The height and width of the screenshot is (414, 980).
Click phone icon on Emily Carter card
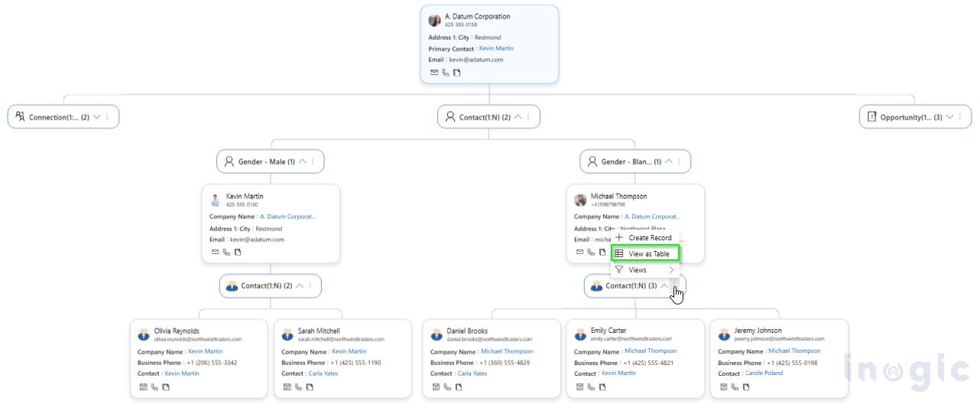(x=591, y=386)
